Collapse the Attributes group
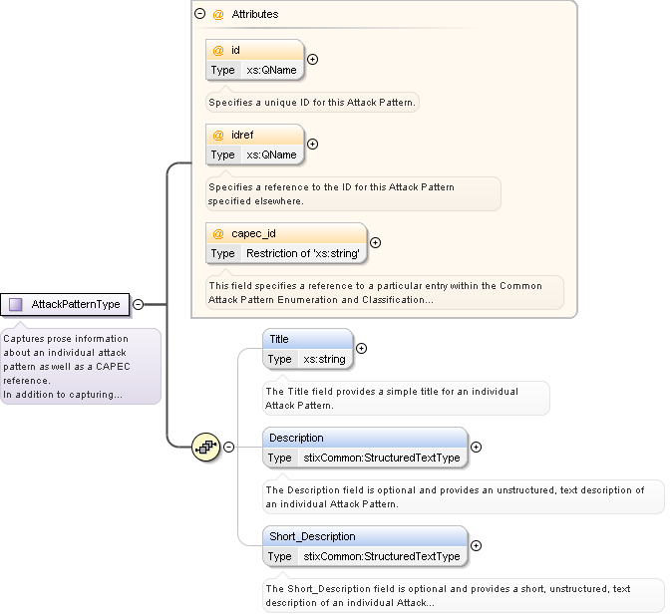Screen dimensions: 672x616 click(200, 15)
